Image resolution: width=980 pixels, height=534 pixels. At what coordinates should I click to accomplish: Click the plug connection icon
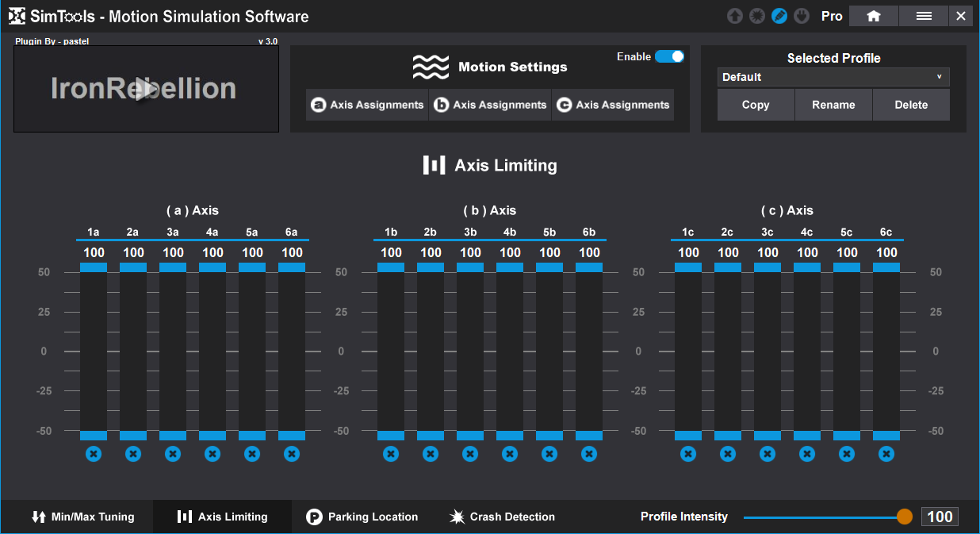[x=802, y=16]
